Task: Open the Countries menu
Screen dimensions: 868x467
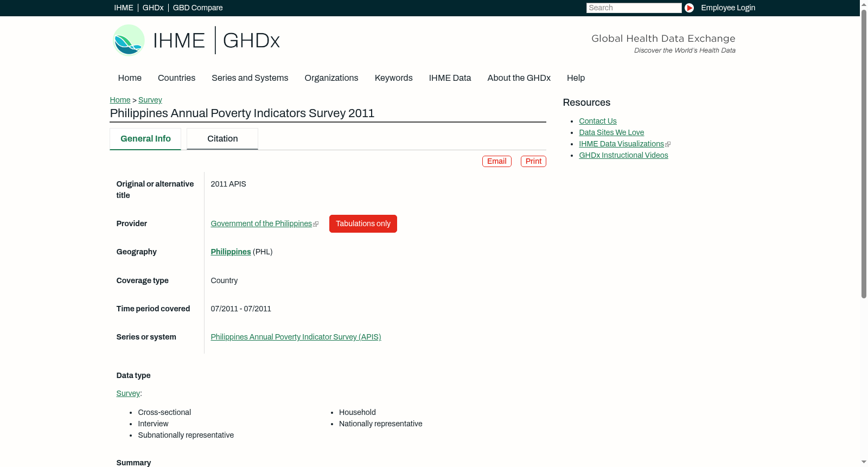Action: point(176,78)
